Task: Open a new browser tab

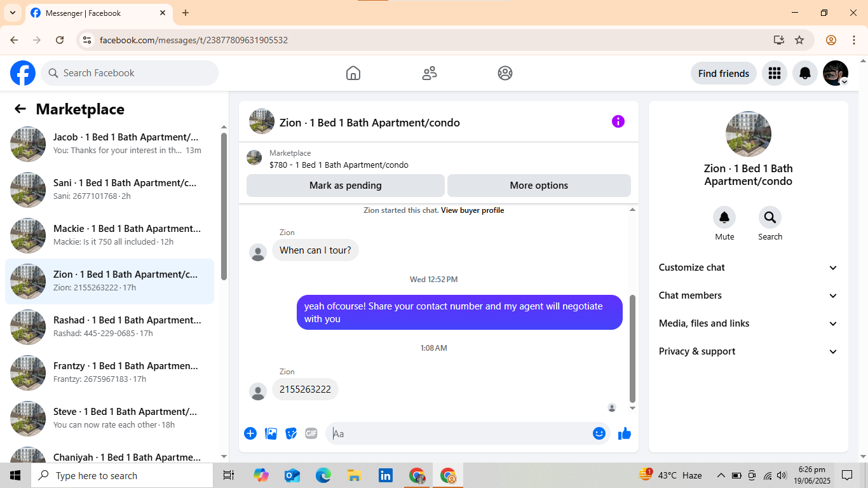Action: point(186,13)
